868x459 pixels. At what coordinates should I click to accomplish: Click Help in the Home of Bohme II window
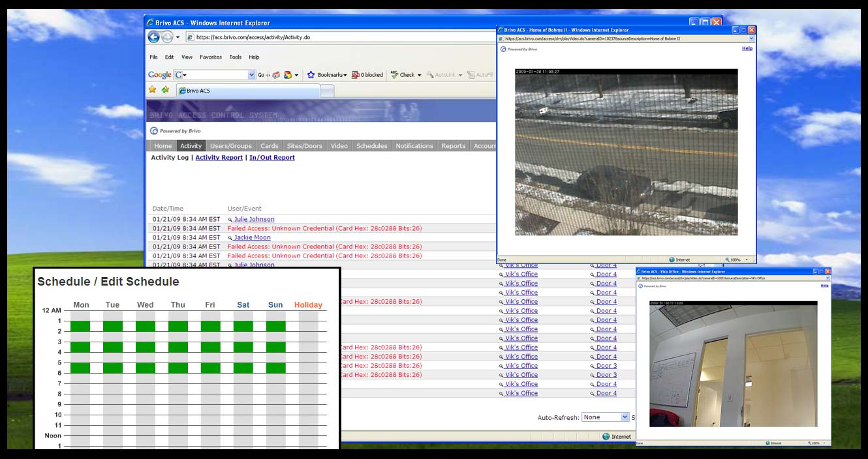coord(747,48)
